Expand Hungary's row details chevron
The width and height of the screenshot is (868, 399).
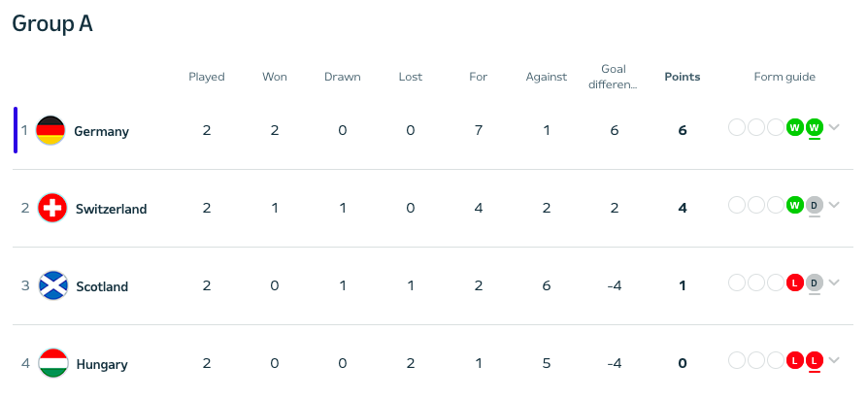834,360
